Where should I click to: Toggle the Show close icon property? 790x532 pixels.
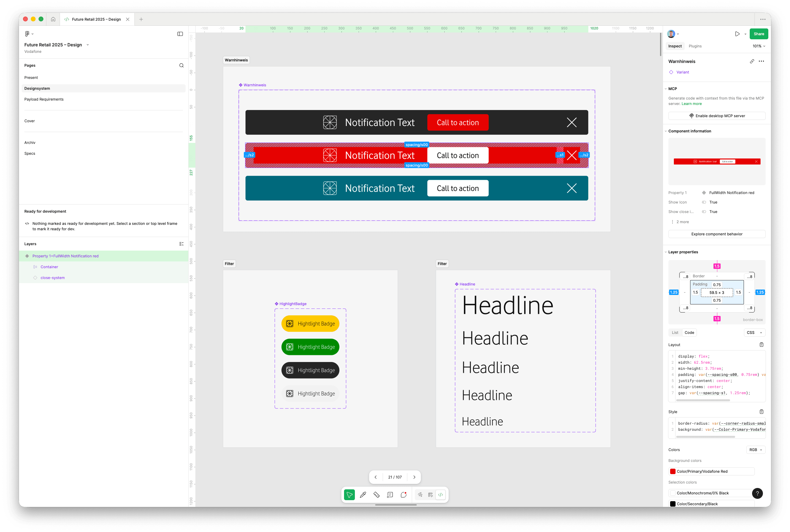705,211
